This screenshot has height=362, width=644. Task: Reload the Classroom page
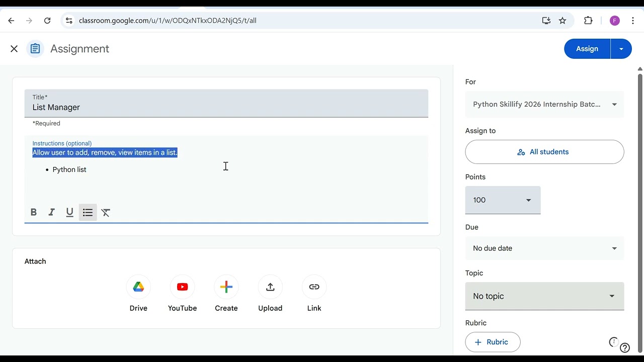pyautogui.click(x=47, y=21)
